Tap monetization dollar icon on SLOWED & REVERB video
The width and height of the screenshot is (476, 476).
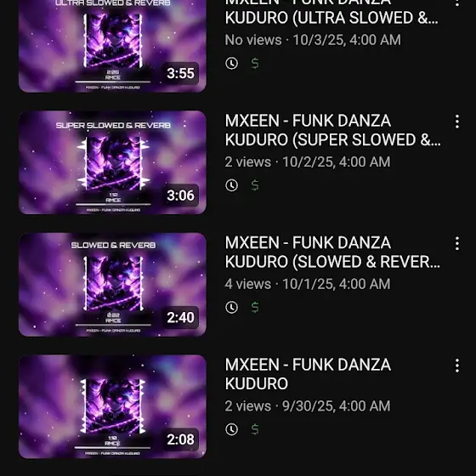[255, 308]
